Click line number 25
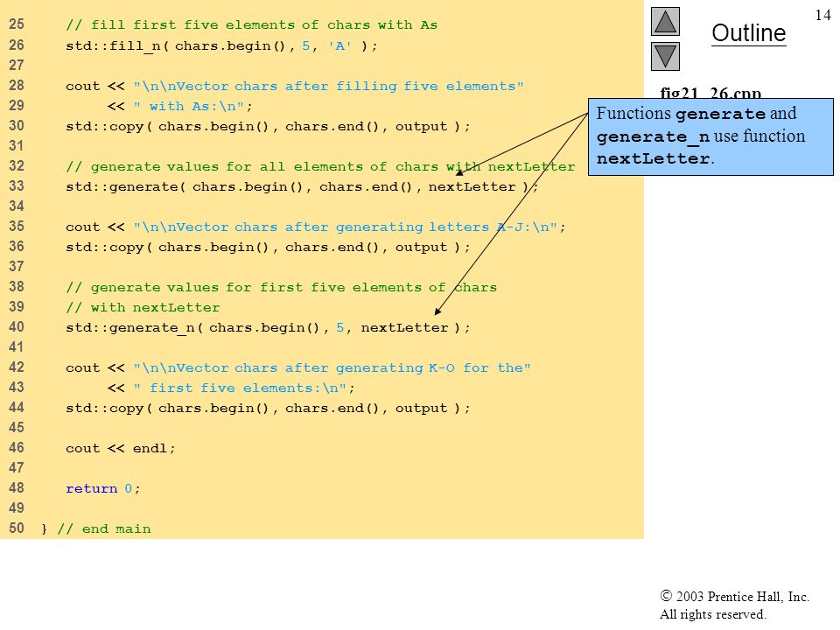The height and width of the screenshot is (630, 840). [x=17, y=24]
